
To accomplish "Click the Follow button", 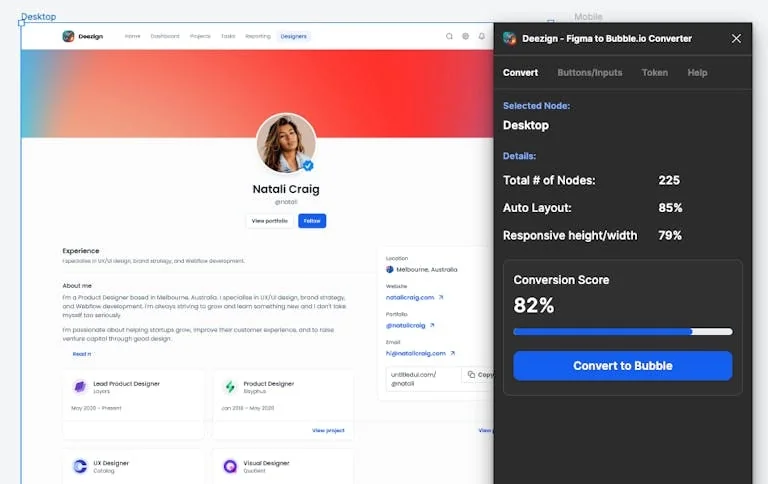I will coord(312,221).
